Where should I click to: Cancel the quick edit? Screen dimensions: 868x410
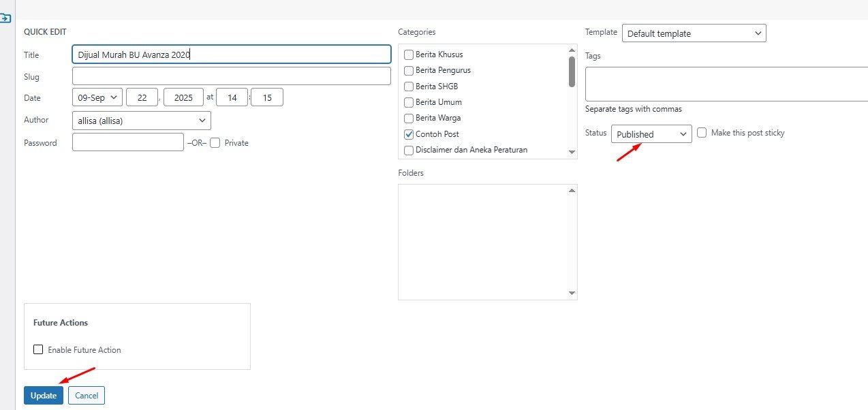87,396
